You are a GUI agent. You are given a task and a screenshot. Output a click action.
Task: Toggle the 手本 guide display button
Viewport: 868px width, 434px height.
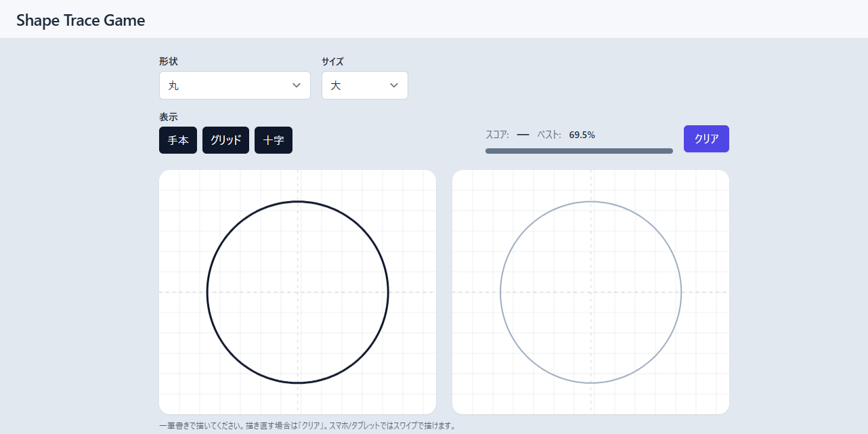click(178, 140)
